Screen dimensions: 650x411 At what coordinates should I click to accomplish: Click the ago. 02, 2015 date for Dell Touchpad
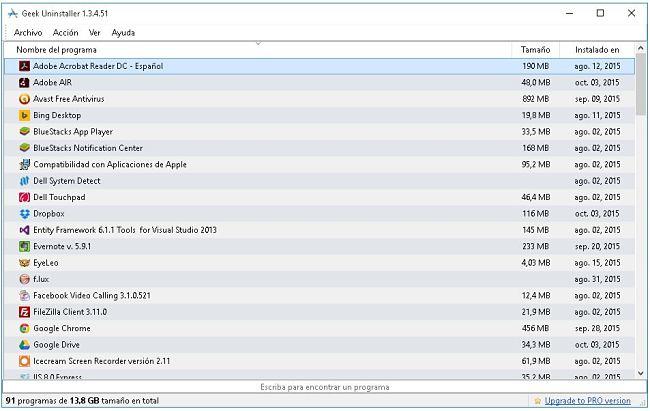coord(597,197)
